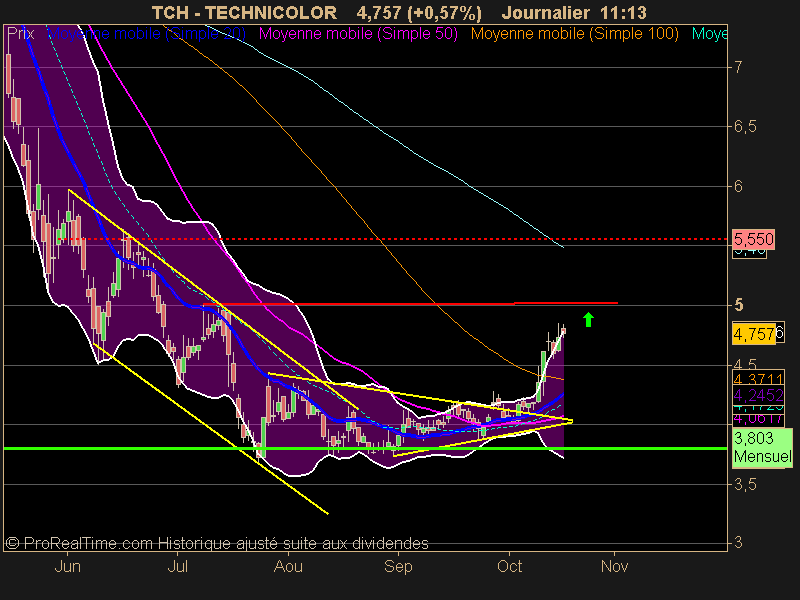Click the 'Sep' date axis label
This screenshot has height=600, width=800.
(x=398, y=566)
